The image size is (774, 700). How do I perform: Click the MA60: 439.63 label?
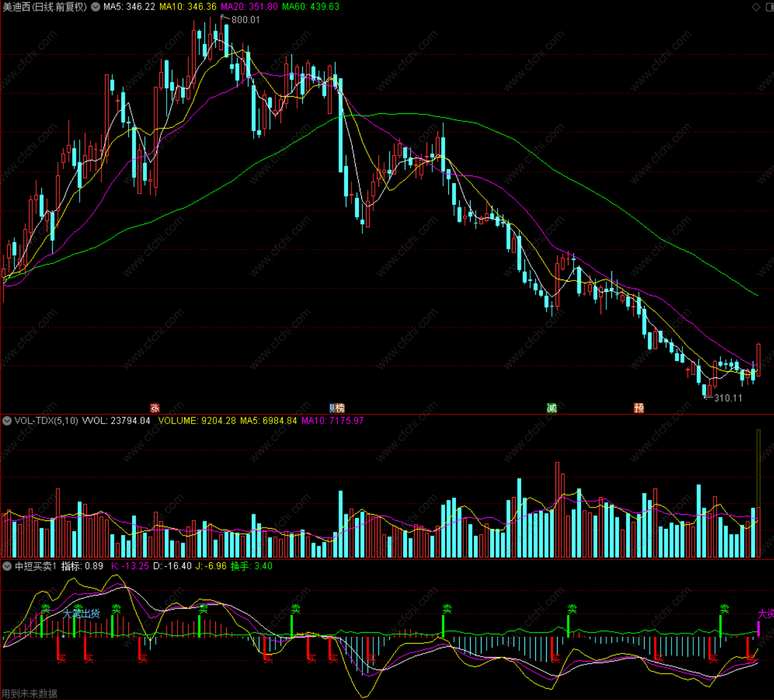311,7
